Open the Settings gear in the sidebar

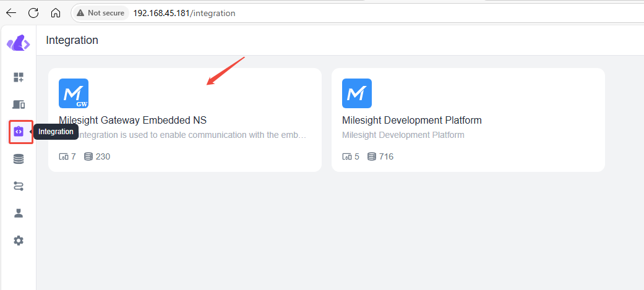pyautogui.click(x=19, y=241)
